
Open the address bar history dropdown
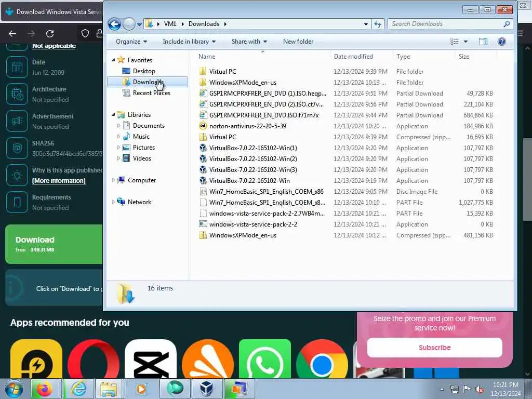pyautogui.click(x=366, y=24)
